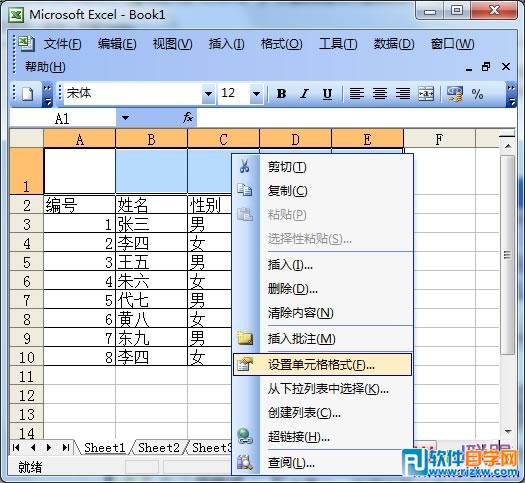Restore the workbook window button
Screen dimensions: 525x483
pos(486,67)
